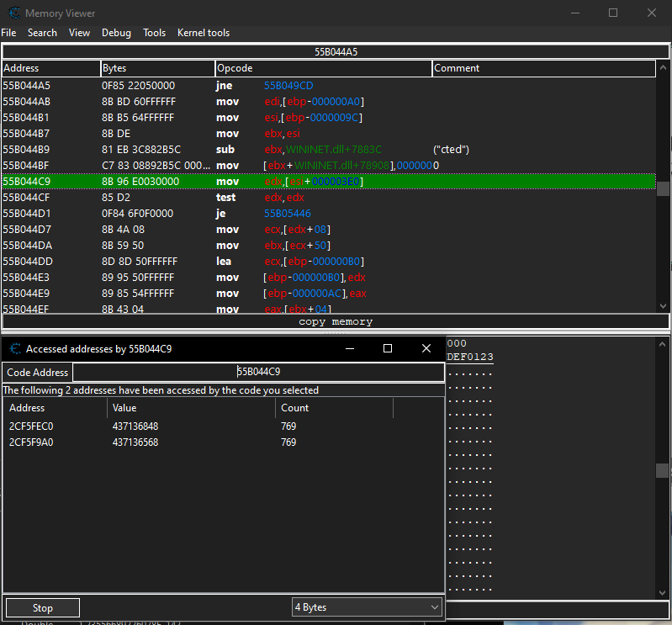This screenshot has height=625, width=672.
Task: Select disassembler line 55B044D7
Action: [329, 230]
